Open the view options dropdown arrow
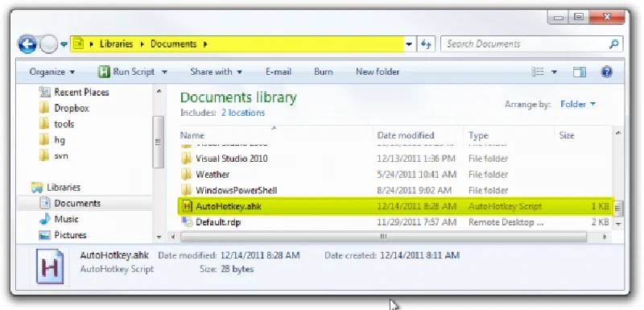 point(554,72)
